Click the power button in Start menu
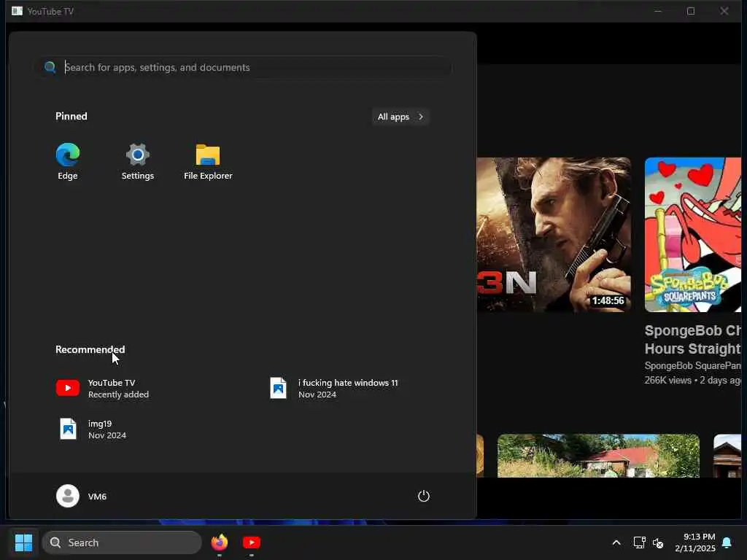Image resolution: width=747 pixels, height=560 pixels. (424, 496)
